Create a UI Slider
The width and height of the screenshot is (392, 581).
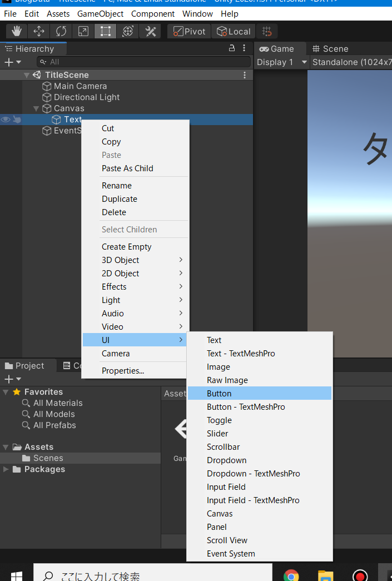(x=259, y=433)
